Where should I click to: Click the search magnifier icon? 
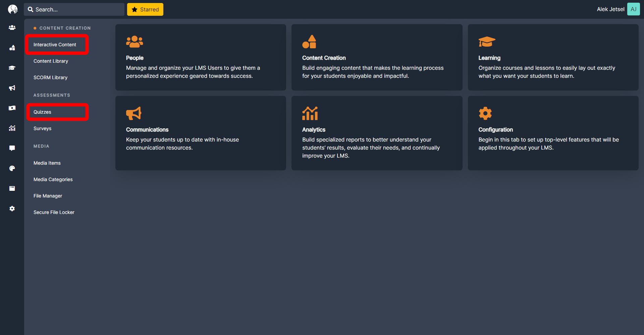31,9
